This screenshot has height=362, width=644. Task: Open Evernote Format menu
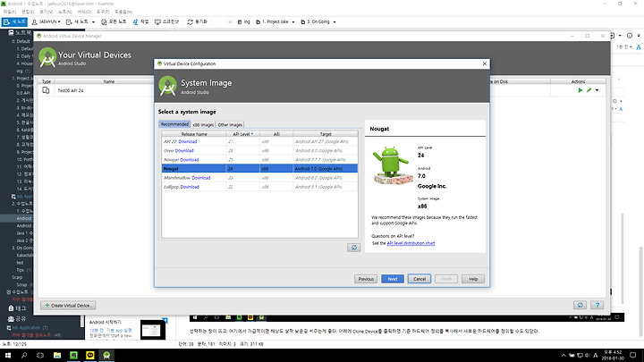point(84,12)
